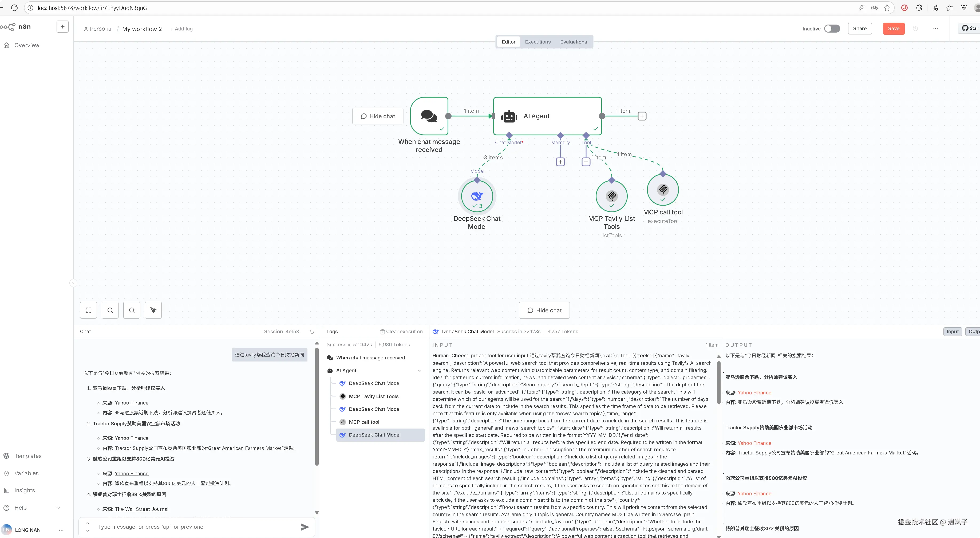Click the tidy up nodes icon
Image resolution: width=980 pixels, height=538 pixels.
click(153, 310)
